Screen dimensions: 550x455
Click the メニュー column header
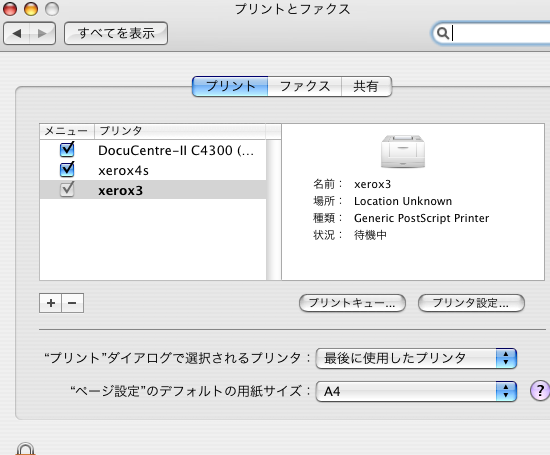(67, 131)
